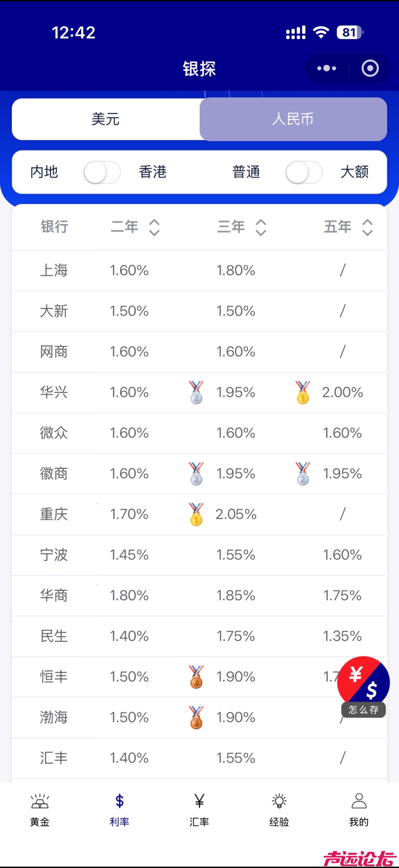Go to 我的 profile icon
399x868 pixels.
[x=359, y=801]
